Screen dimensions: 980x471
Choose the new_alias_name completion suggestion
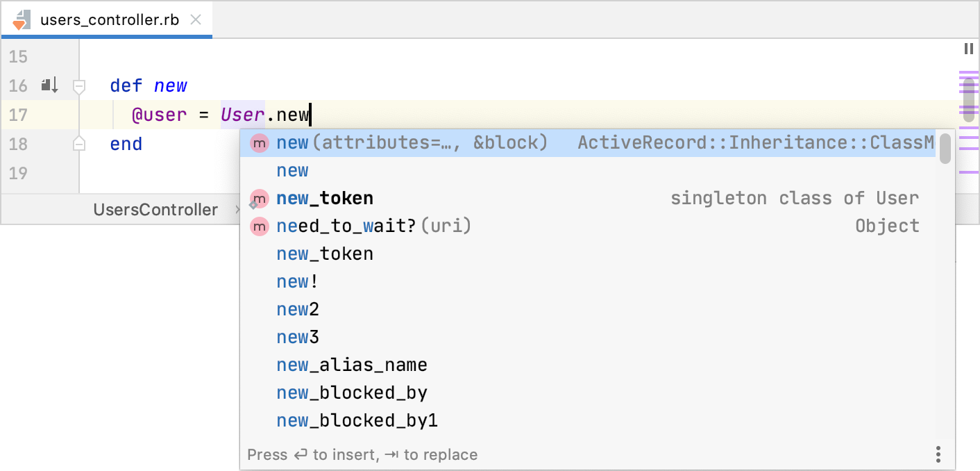[351, 365]
